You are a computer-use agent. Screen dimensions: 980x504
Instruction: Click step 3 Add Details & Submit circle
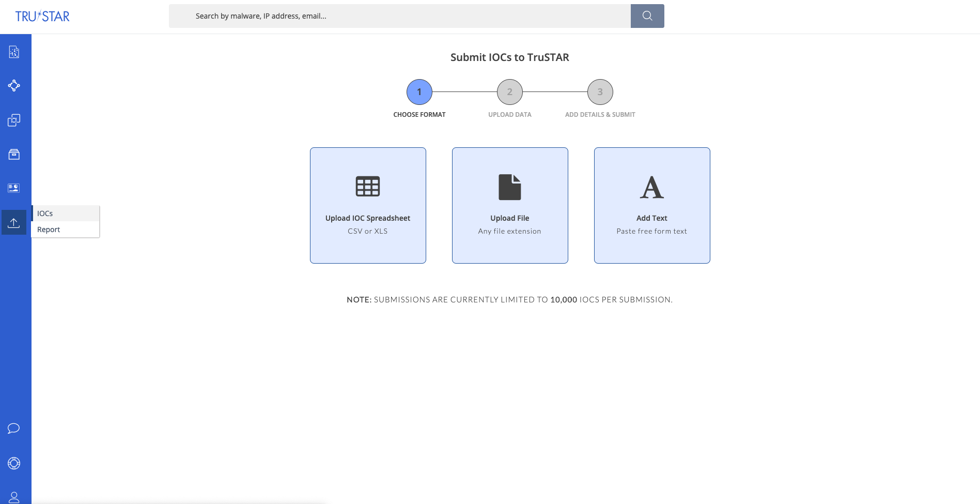[x=600, y=92]
